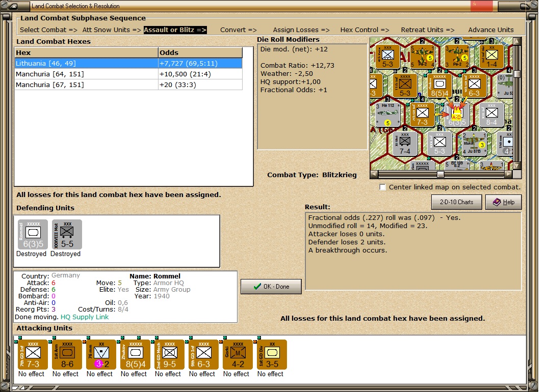
Task: Click the Gorki 4-2 militia attacker
Action: 237,354
